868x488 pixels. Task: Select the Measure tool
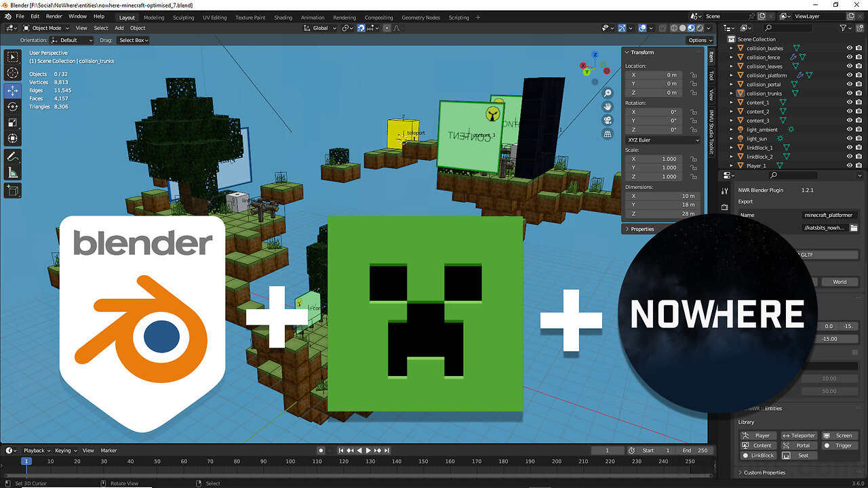[x=13, y=173]
